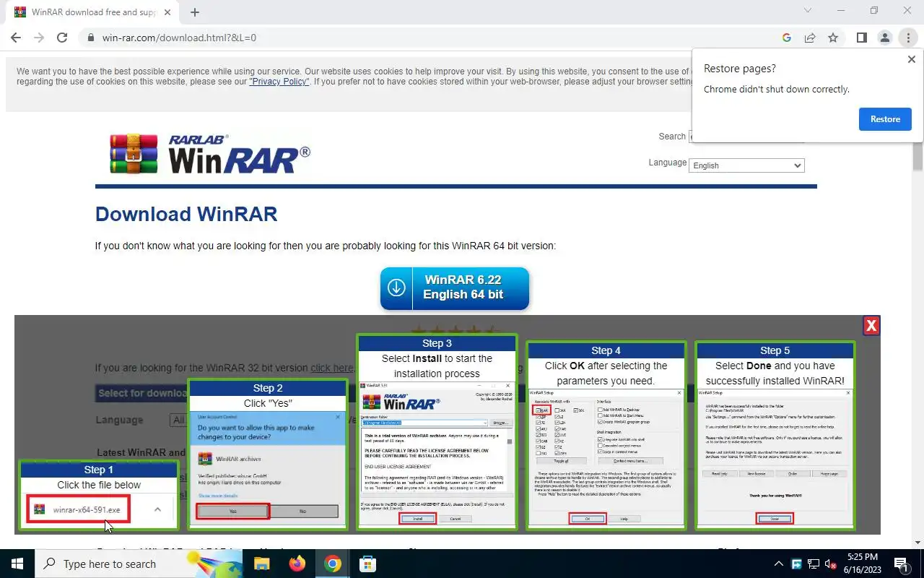Viewport: 924px width, 578px height.
Task: Click the Step 5 Done screenshot
Action: pyautogui.click(x=775, y=457)
